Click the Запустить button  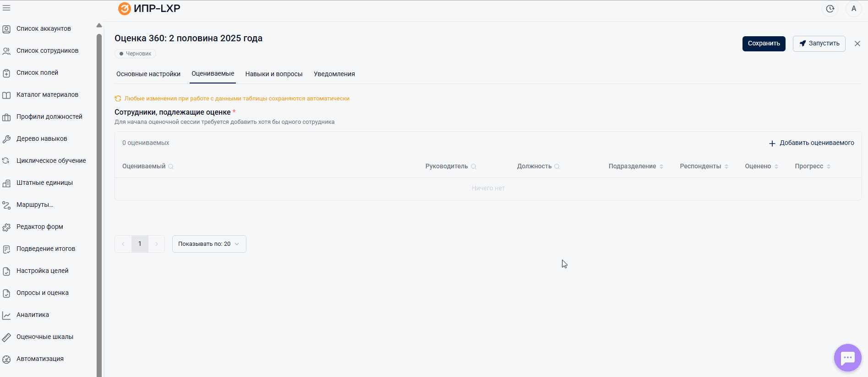coord(819,44)
